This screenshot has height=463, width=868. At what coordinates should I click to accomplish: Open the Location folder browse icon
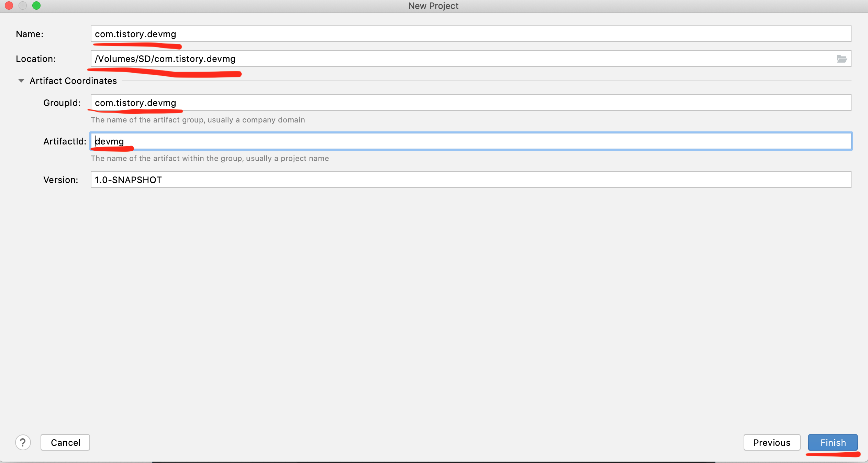point(841,59)
